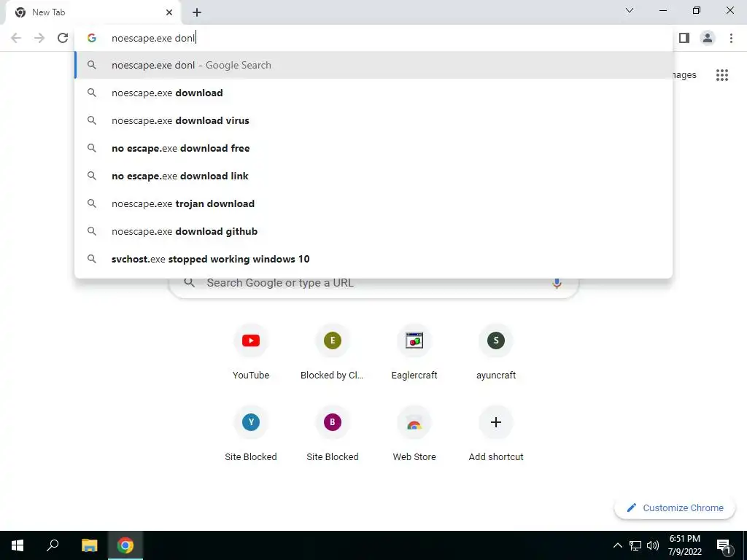747x560 pixels.
Task: Start voice search with microphone icon
Action: pos(557,284)
